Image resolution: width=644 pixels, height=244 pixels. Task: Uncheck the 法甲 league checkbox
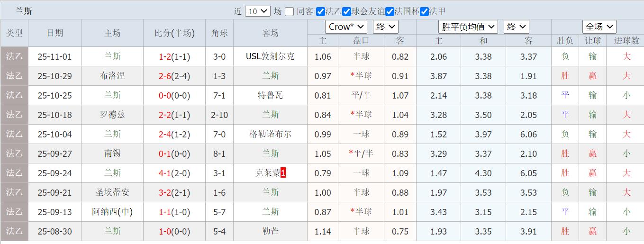coord(424,11)
